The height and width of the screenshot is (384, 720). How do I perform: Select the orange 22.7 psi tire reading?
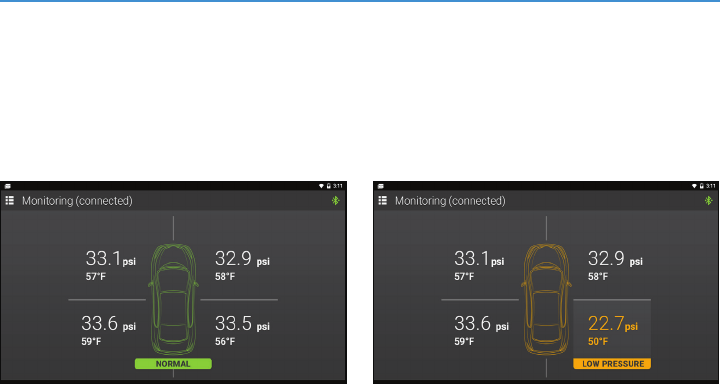pos(613,324)
